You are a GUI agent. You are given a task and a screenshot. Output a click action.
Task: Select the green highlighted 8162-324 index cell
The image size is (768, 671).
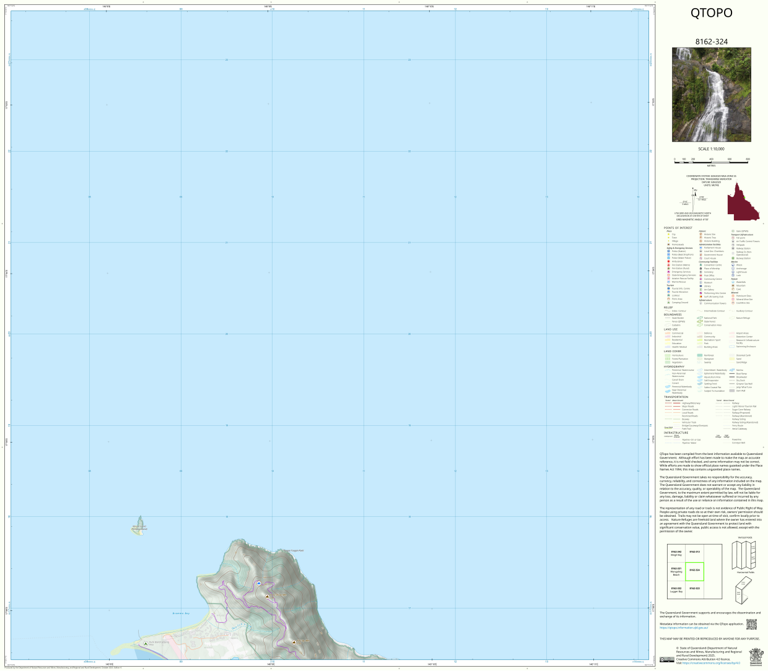point(695,571)
